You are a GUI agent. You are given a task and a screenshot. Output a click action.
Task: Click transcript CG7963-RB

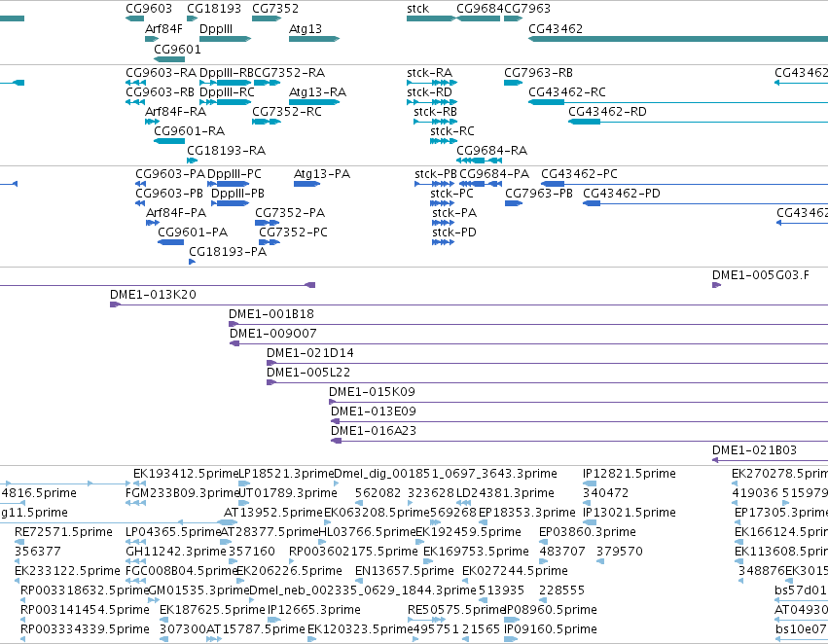point(514,83)
